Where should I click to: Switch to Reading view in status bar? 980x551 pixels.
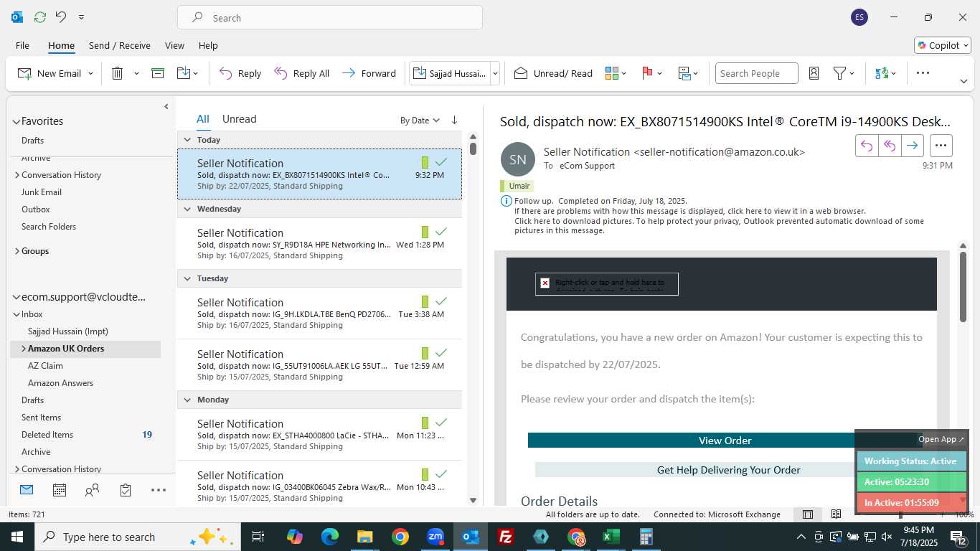pyautogui.click(x=836, y=514)
